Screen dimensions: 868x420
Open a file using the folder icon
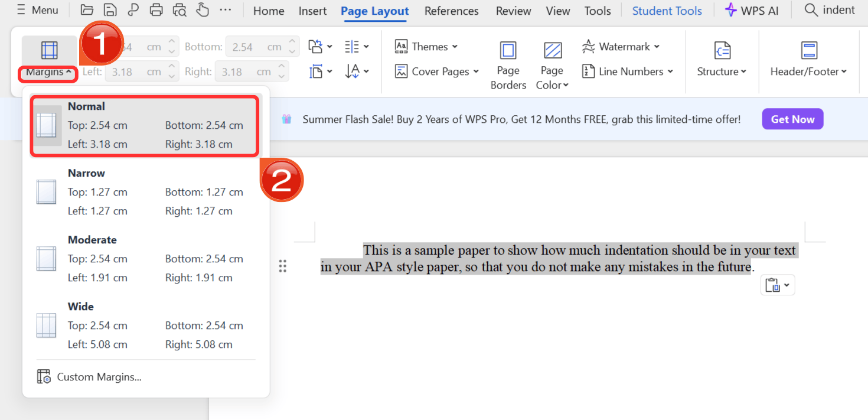tap(87, 10)
